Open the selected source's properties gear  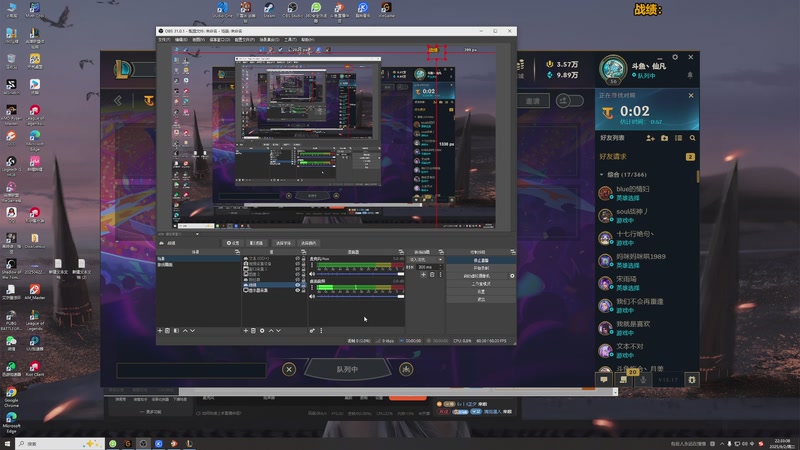point(262,331)
